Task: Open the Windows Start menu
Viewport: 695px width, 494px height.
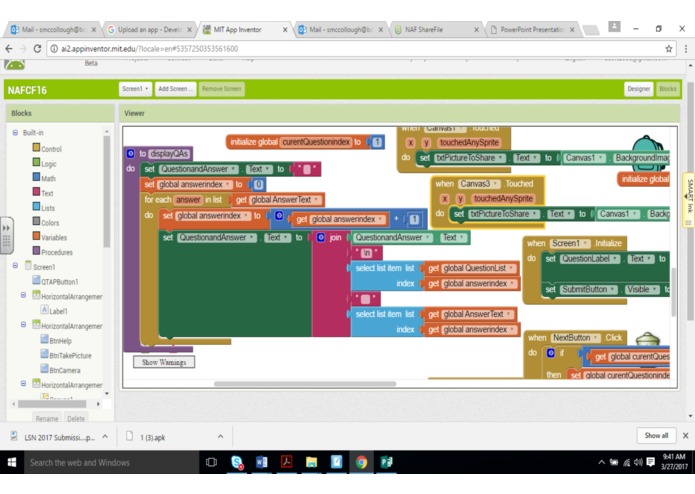Action: coord(12,462)
